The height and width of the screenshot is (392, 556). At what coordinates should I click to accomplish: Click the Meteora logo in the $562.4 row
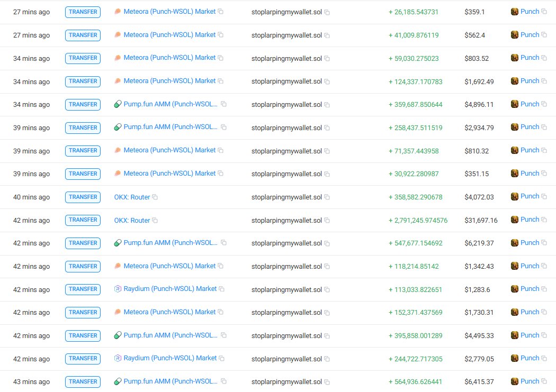pos(118,35)
